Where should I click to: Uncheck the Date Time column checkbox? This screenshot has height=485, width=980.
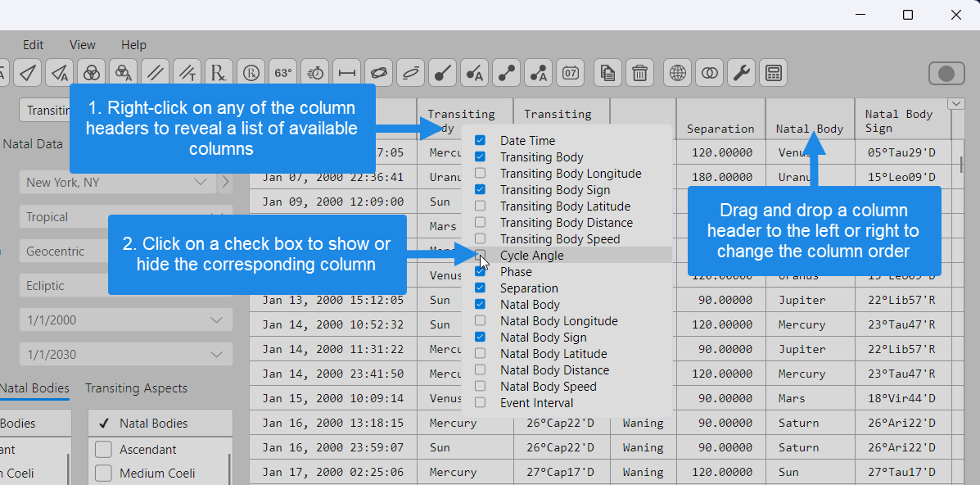[480, 140]
